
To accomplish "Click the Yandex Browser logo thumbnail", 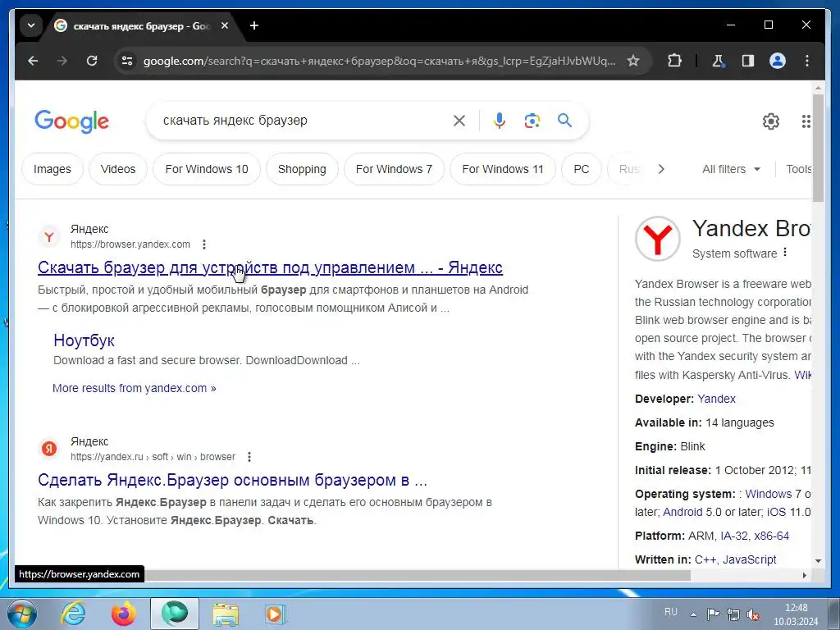I will click(657, 239).
